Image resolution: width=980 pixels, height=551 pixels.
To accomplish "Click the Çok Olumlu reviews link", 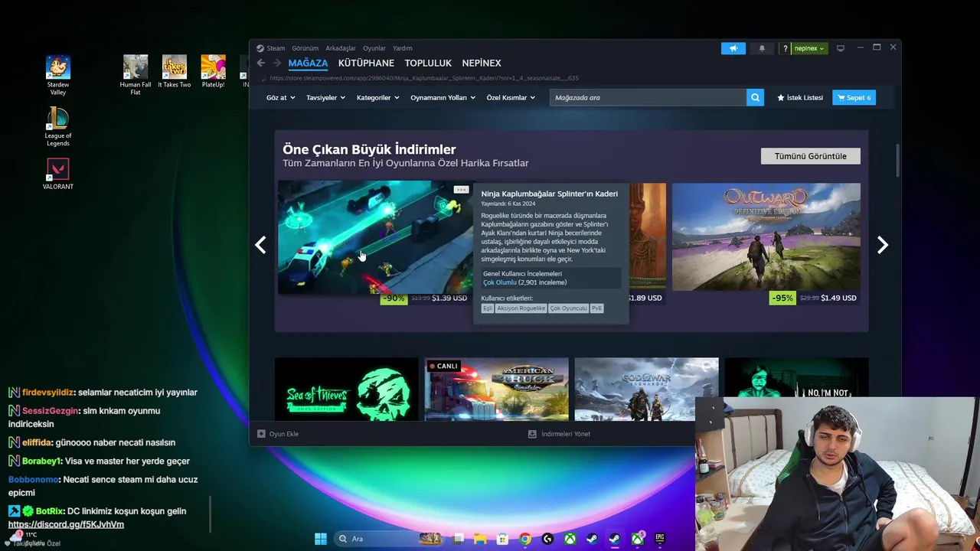I will pos(499,282).
